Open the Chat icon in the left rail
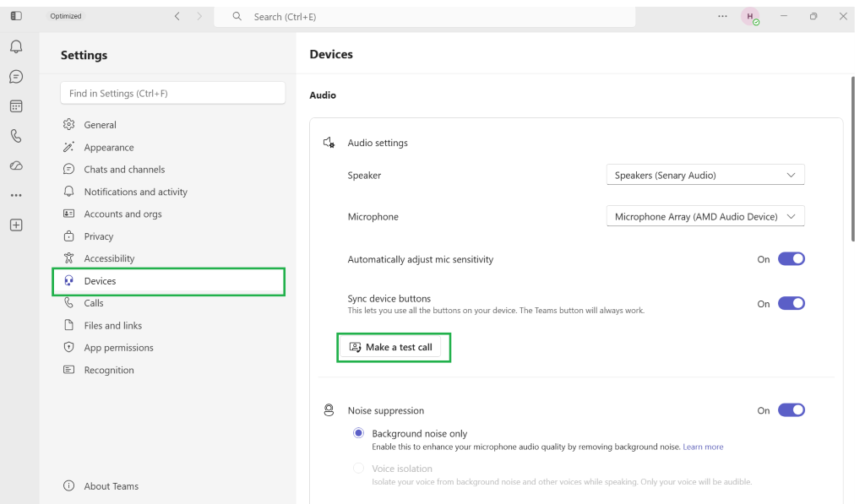 pos(16,77)
